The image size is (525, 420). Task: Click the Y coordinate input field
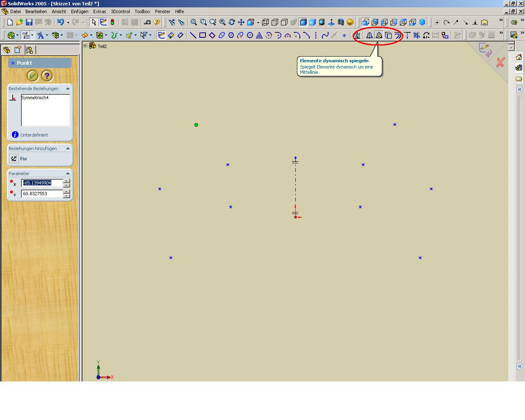coord(42,194)
